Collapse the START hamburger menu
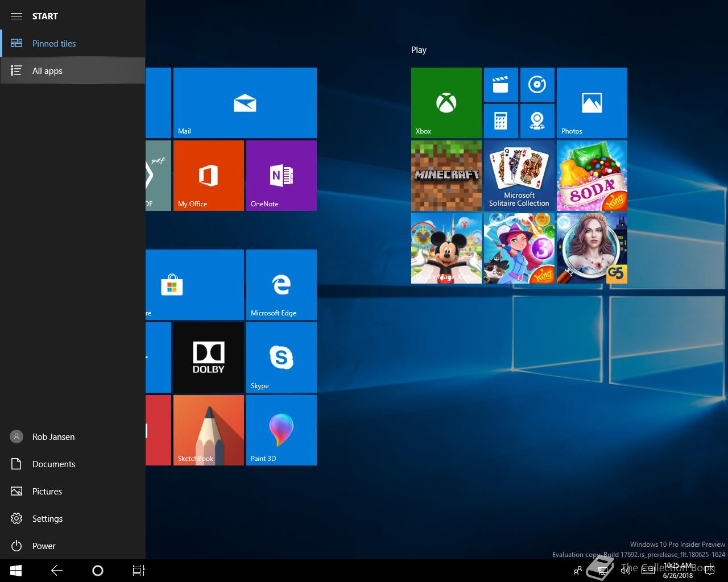This screenshot has width=728, height=582. click(16, 16)
